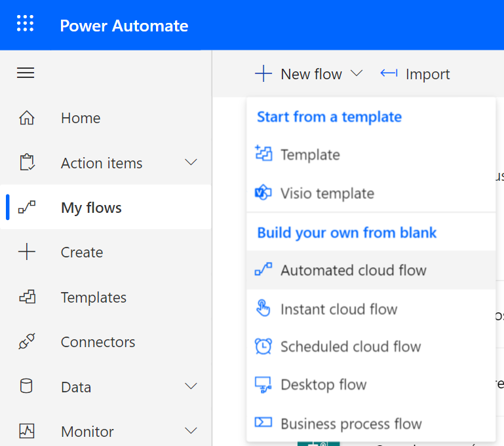Click the Action items clipboard icon
The height and width of the screenshot is (446, 504).
(x=26, y=163)
